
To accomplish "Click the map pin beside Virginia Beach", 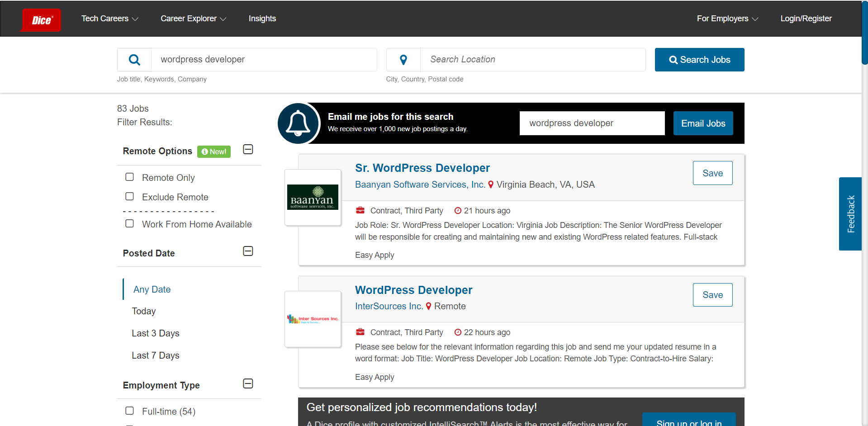I will pyautogui.click(x=491, y=185).
